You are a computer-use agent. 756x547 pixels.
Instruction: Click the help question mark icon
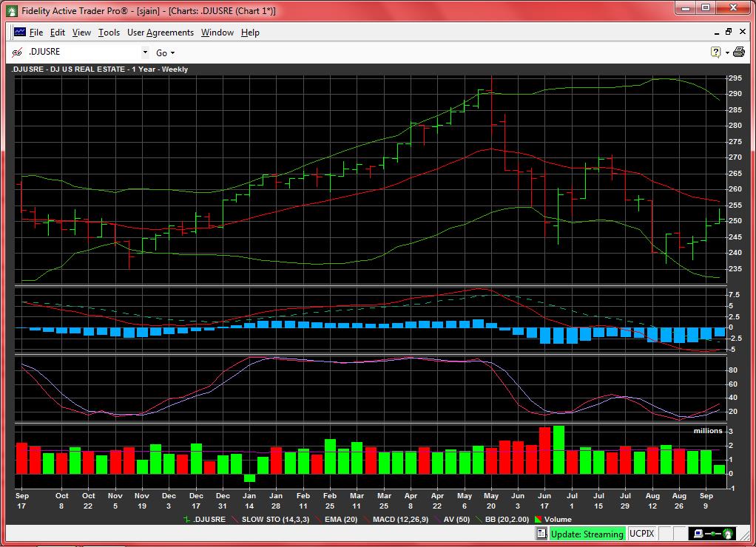(715, 52)
